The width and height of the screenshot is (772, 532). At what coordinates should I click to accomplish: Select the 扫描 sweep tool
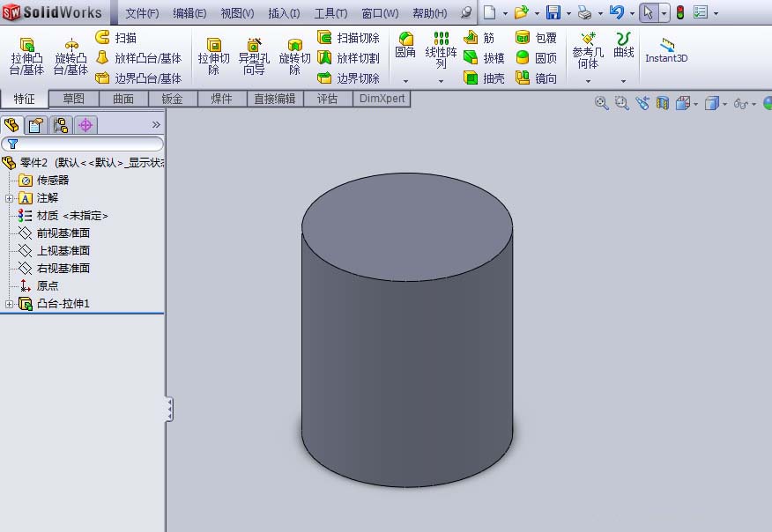tap(115, 37)
